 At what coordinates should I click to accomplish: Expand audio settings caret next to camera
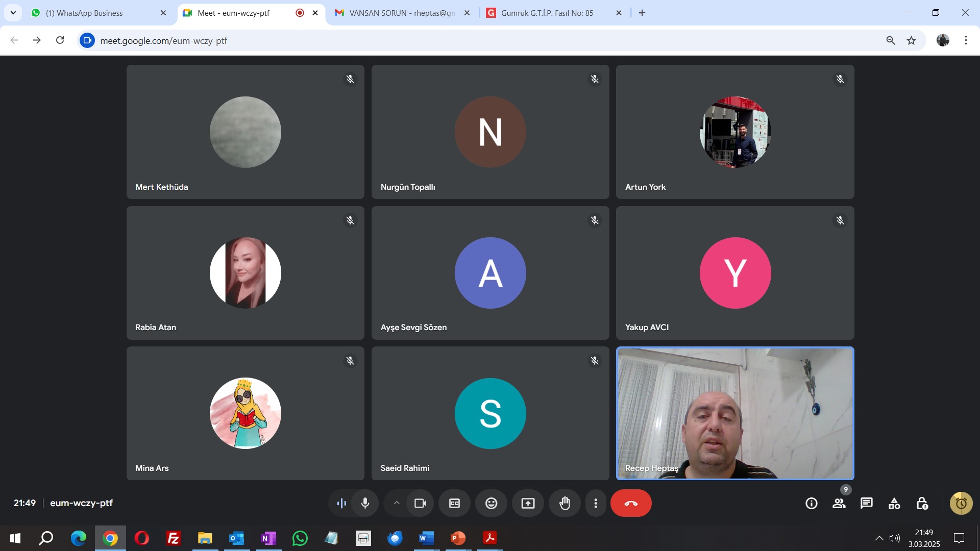coord(397,504)
